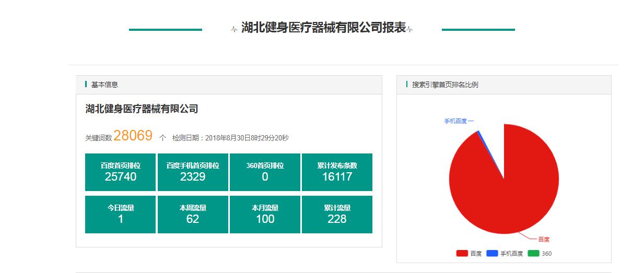The image size is (644, 273).
Task: Toggle the 百度 legend item in the chart
Action: pyautogui.click(x=469, y=254)
